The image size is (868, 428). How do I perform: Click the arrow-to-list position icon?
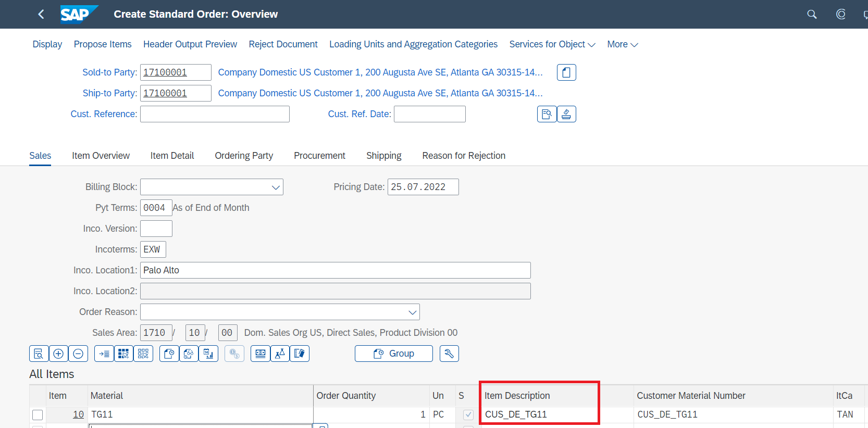[x=104, y=354]
